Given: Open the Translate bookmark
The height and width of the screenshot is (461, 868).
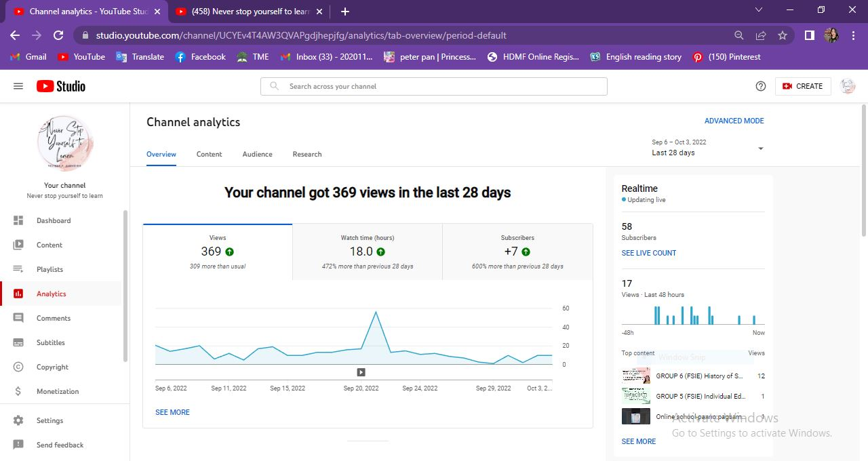Looking at the screenshot, I should pos(140,57).
